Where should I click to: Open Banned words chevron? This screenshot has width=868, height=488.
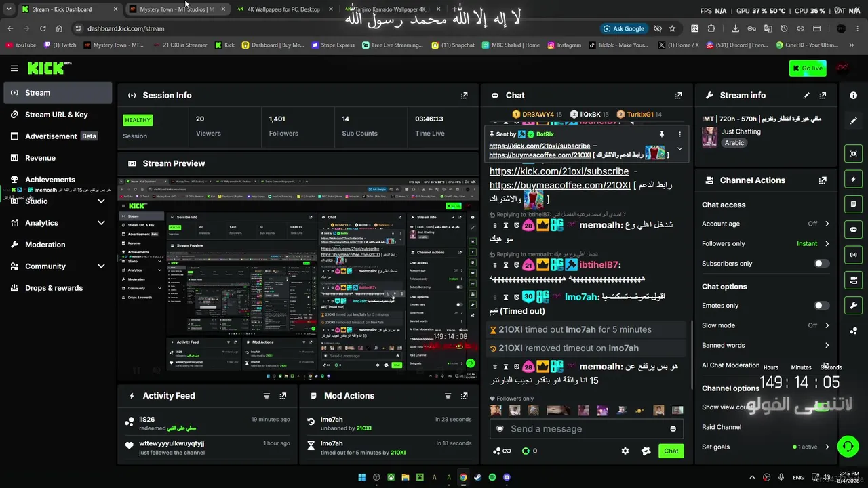point(827,346)
